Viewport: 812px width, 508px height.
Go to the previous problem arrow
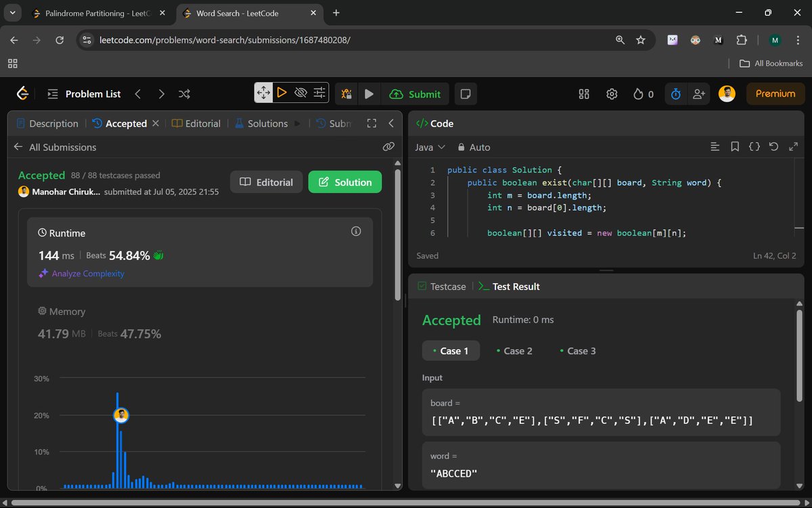[x=138, y=94]
